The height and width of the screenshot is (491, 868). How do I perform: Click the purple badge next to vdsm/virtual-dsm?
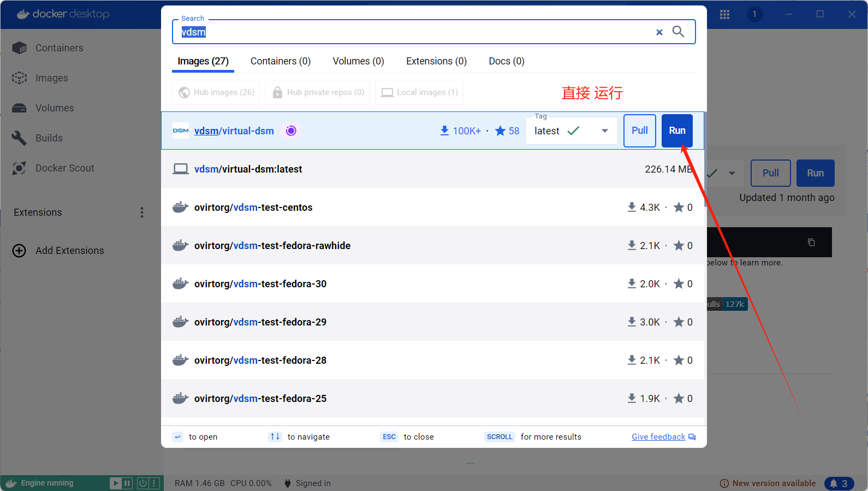coord(291,131)
